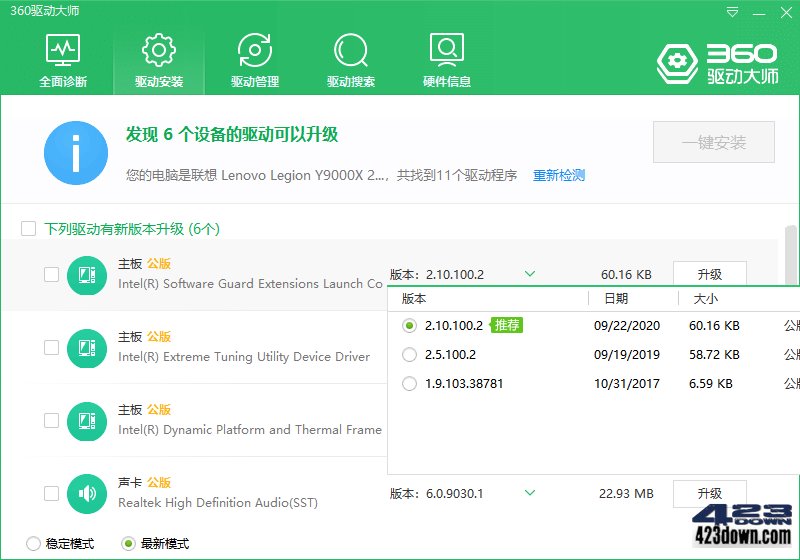Image resolution: width=800 pixels, height=560 pixels.
Task: Click the 重新检测 link
Action: pyautogui.click(x=559, y=175)
